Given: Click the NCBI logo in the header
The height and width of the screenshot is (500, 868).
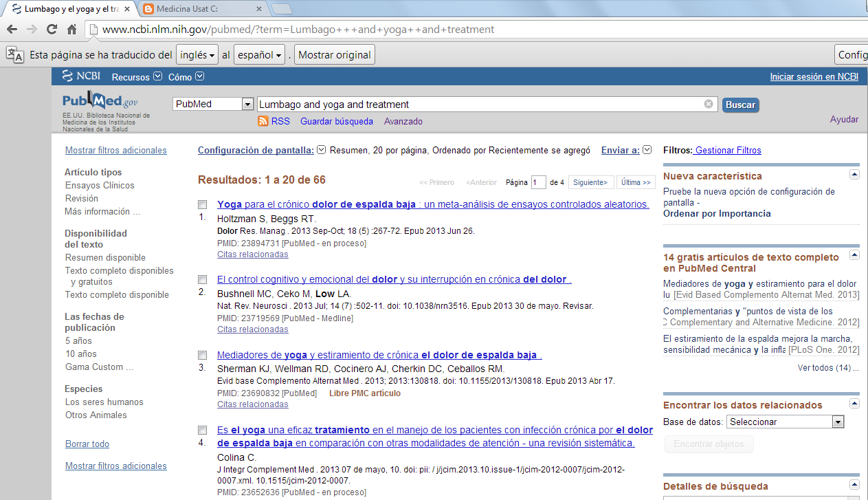Looking at the screenshot, I should coord(81,76).
